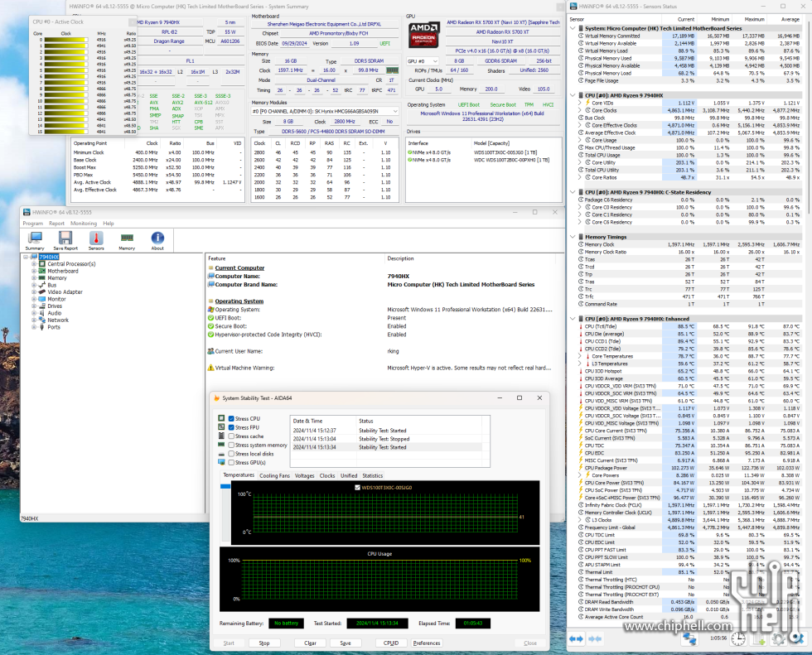
Task: Enable Stress local disks checkbox
Action: (231, 454)
